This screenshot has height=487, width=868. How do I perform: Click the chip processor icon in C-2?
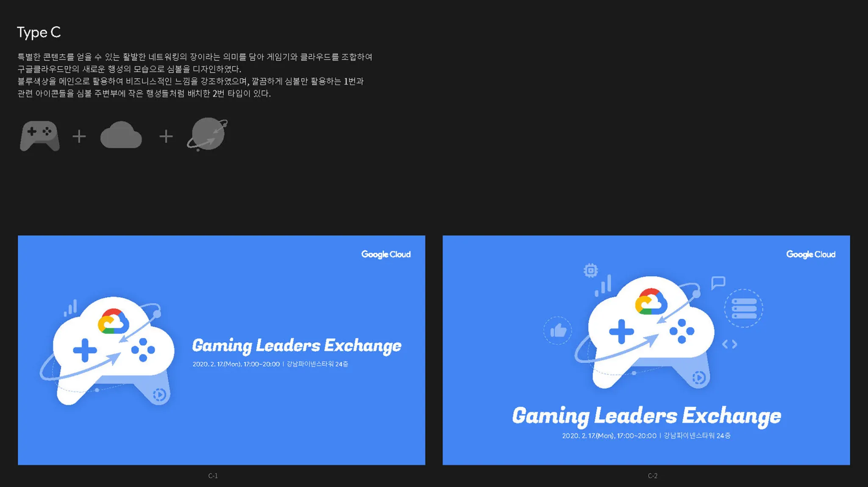click(x=590, y=270)
